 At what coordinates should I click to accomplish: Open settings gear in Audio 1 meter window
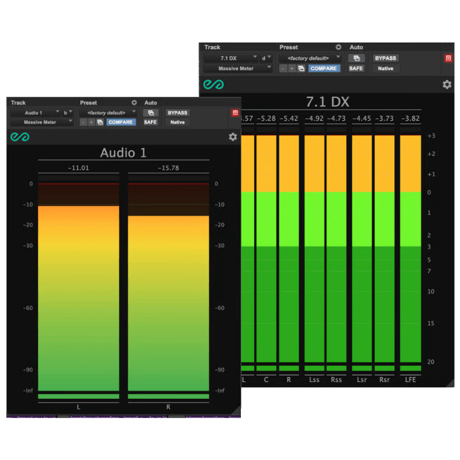[x=233, y=137]
